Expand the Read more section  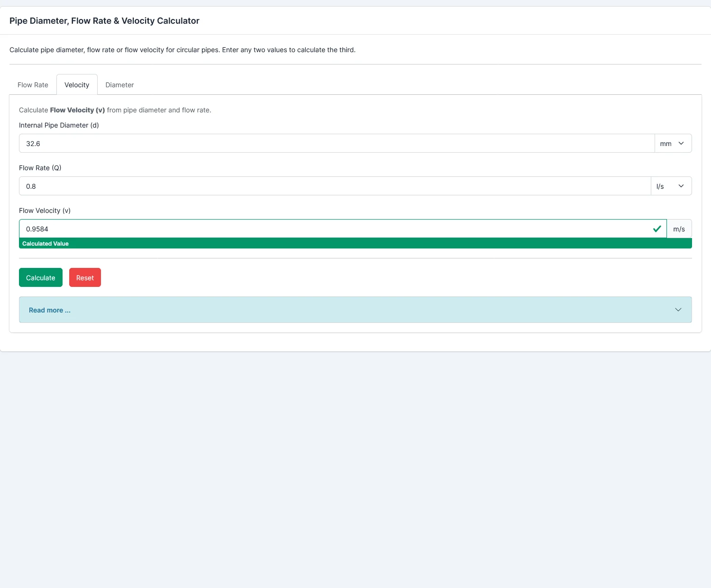tap(355, 310)
